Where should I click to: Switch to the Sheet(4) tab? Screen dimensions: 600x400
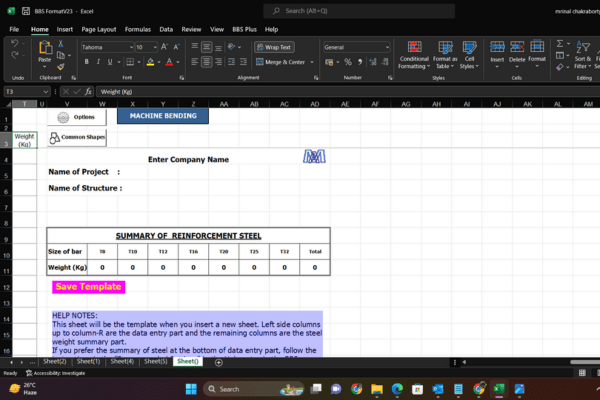(x=122, y=362)
